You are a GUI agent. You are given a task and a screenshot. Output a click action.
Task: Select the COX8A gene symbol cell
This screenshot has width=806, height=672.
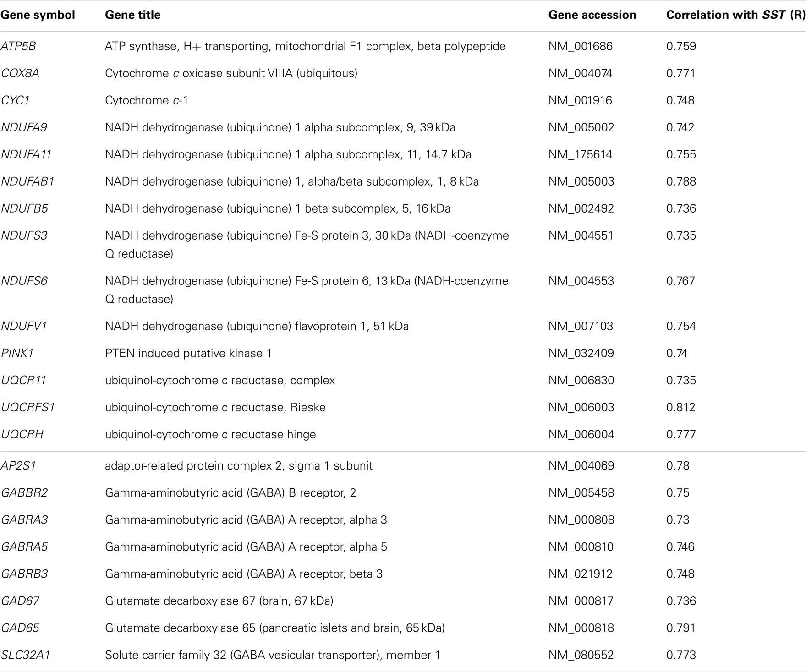tap(20, 73)
